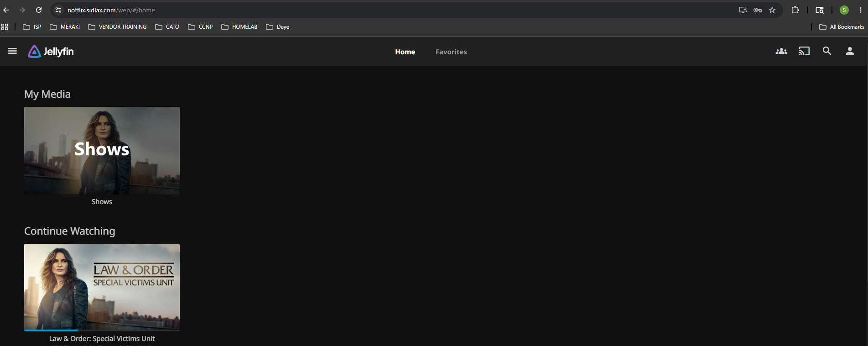Open the All Bookmarks folder
This screenshot has width=868, height=346.
click(x=842, y=27)
